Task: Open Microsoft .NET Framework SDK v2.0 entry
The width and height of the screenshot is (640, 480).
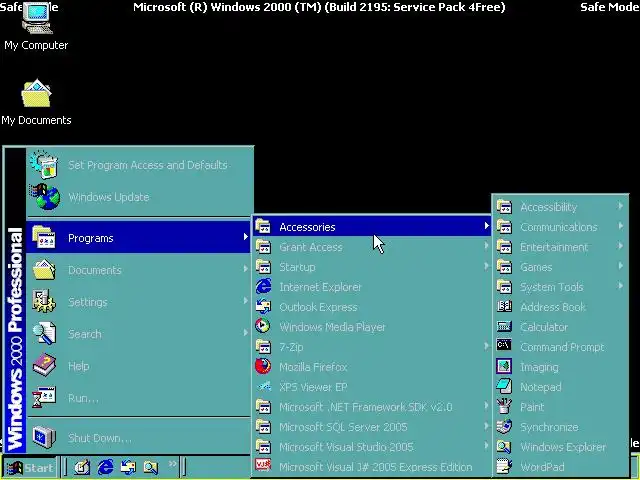Action: (372, 407)
